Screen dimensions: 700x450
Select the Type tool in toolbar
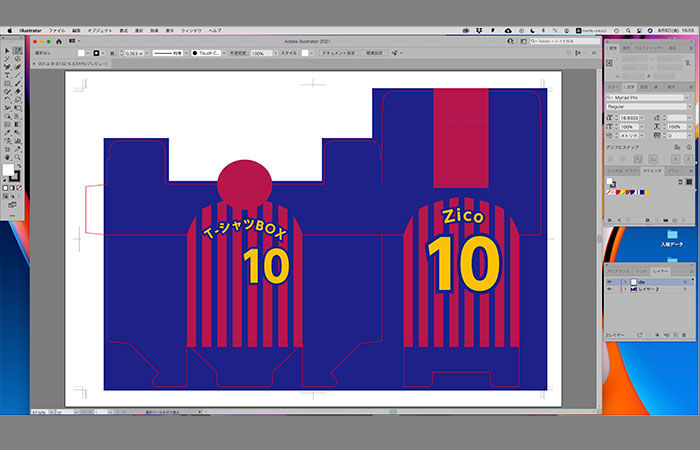[x=6, y=74]
